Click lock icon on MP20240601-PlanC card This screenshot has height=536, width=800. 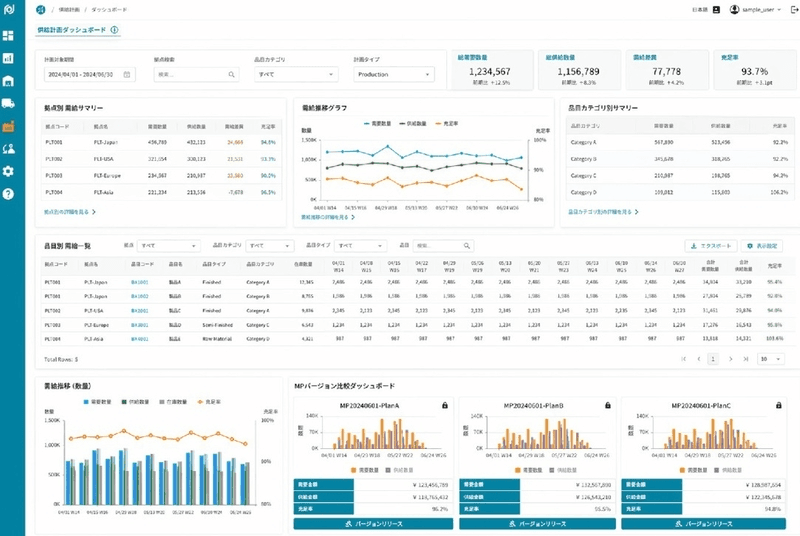779,405
